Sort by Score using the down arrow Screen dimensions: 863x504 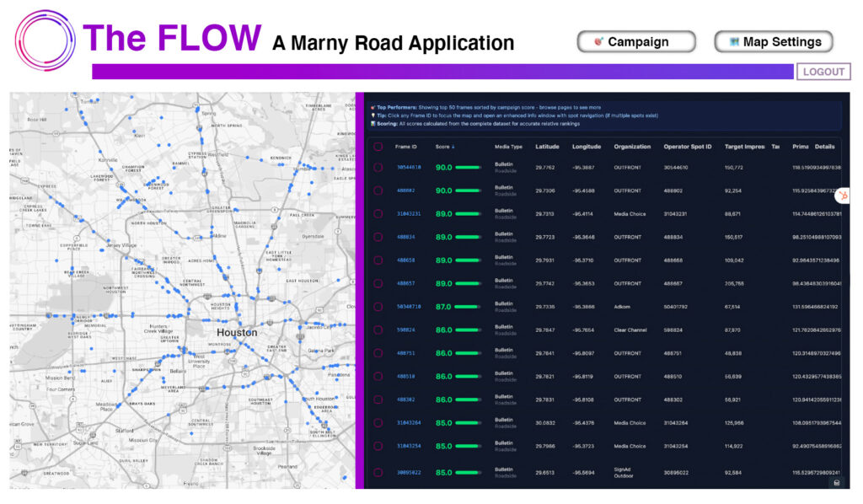(453, 147)
